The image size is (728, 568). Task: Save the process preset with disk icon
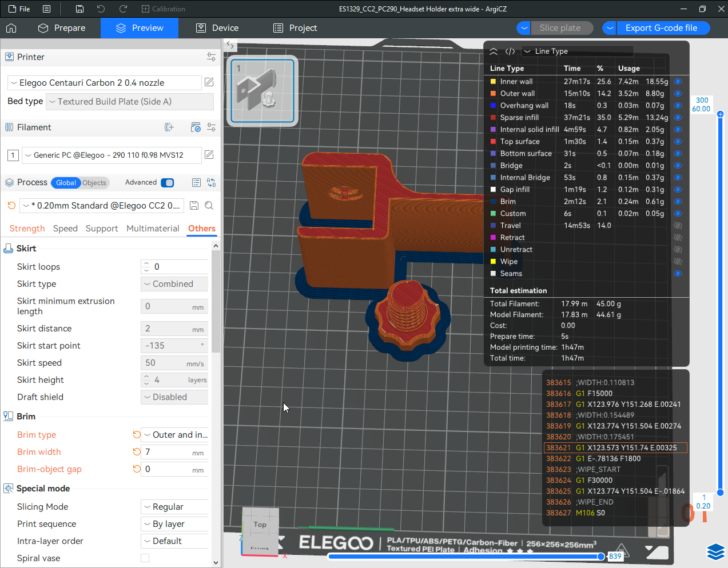pyautogui.click(x=194, y=206)
